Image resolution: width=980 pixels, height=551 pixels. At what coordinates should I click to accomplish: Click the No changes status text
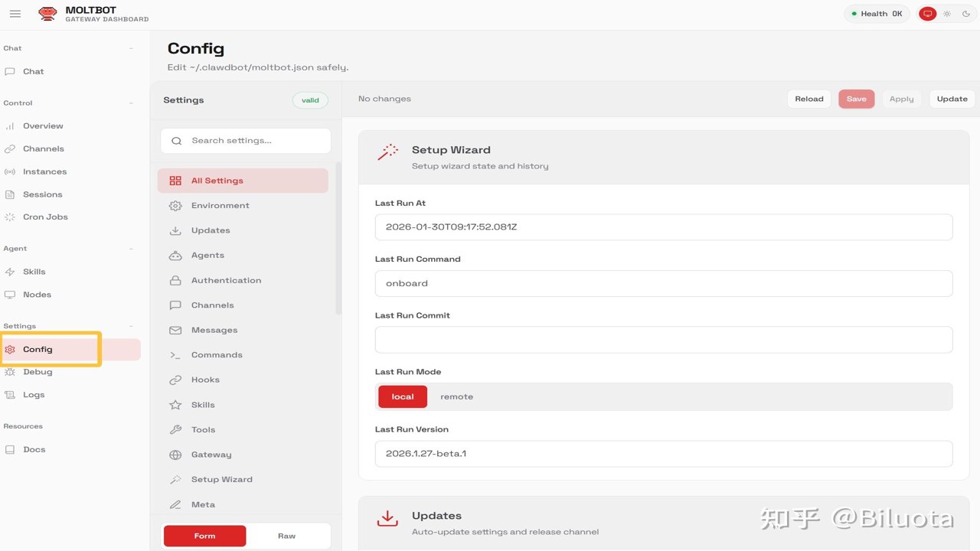point(384,99)
